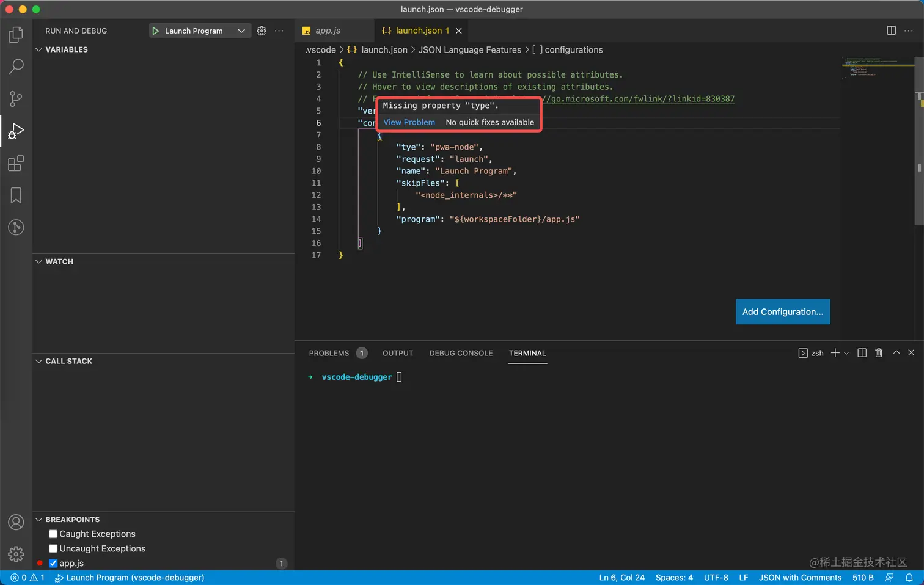Click Ln 6, Col 24 in status bar
Viewport: 924px width, 585px height.
[621, 578]
